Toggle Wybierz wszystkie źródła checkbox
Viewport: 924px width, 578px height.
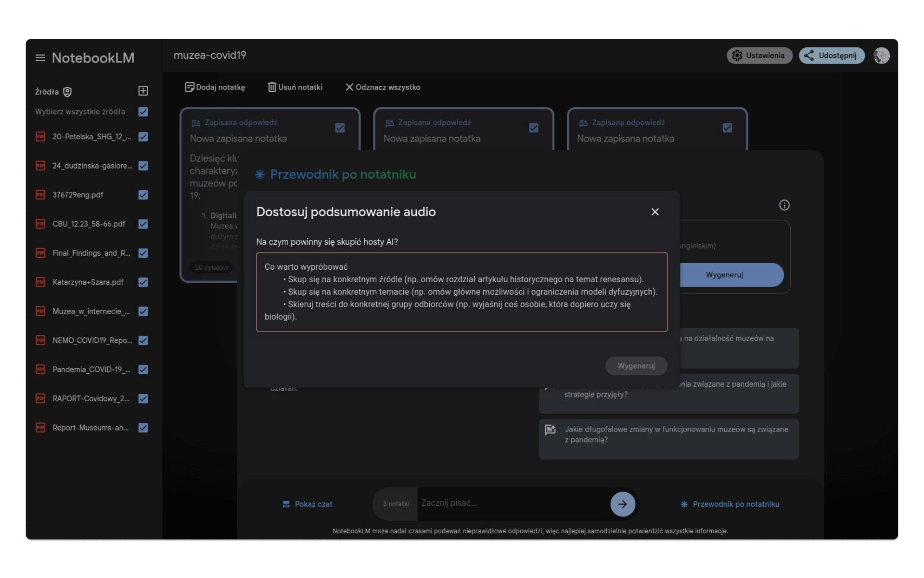pyautogui.click(x=143, y=112)
